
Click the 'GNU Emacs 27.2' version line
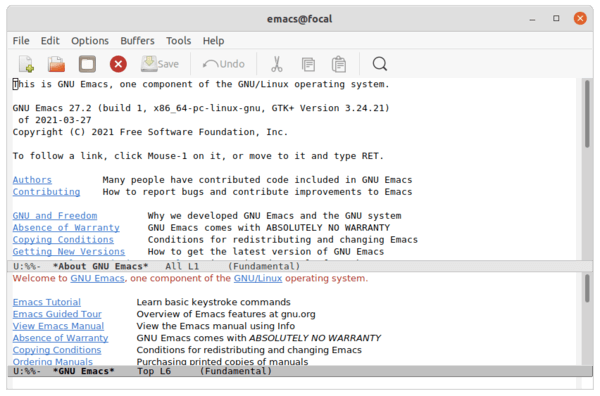201,108
